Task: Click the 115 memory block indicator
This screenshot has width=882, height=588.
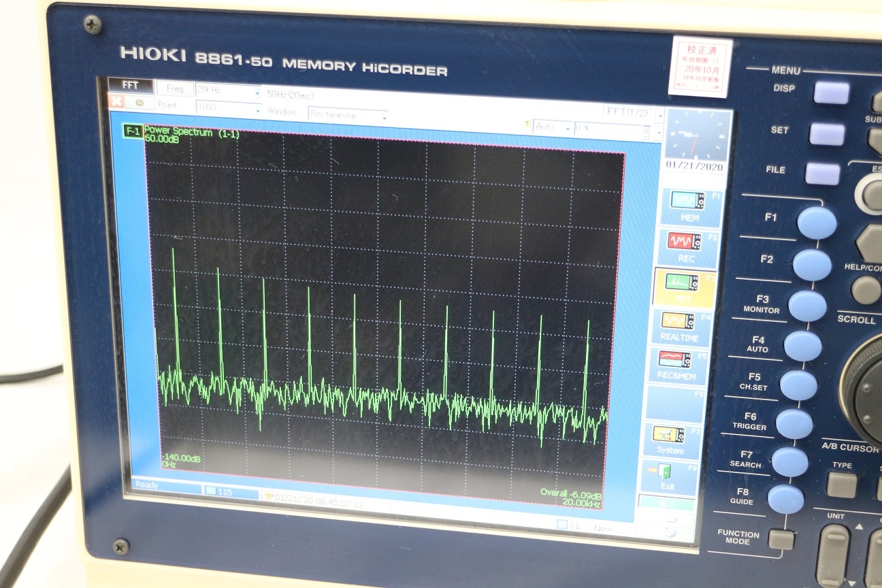Action: coord(230,491)
